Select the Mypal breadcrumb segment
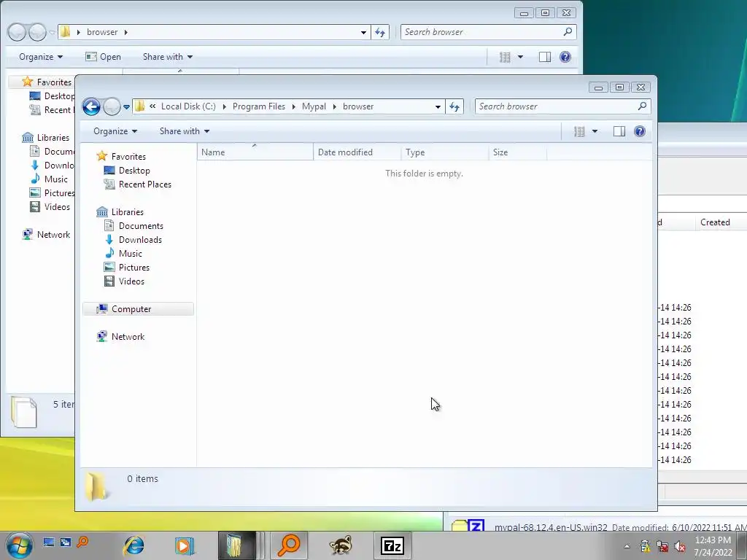This screenshot has width=747, height=560. coord(314,106)
